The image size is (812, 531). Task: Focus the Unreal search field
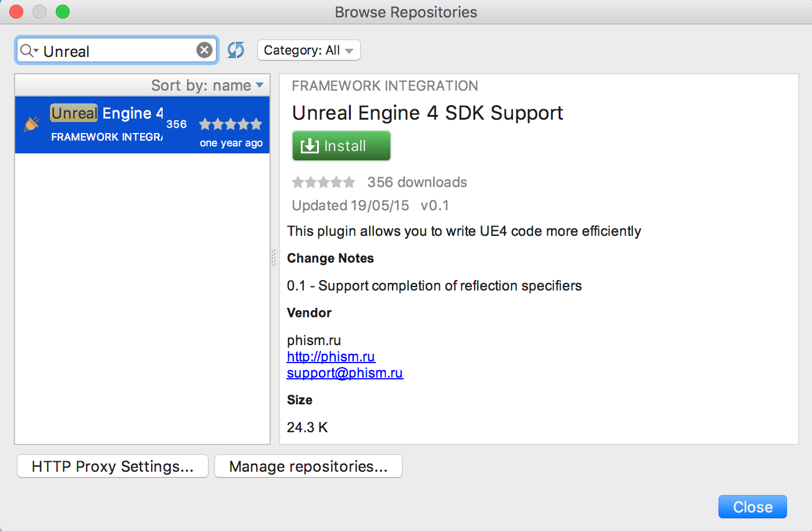tap(116, 51)
